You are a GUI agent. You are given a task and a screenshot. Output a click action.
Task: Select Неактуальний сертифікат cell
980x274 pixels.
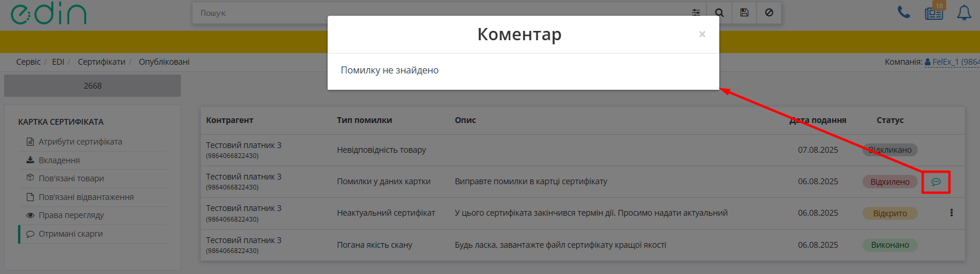click(x=386, y=213)
